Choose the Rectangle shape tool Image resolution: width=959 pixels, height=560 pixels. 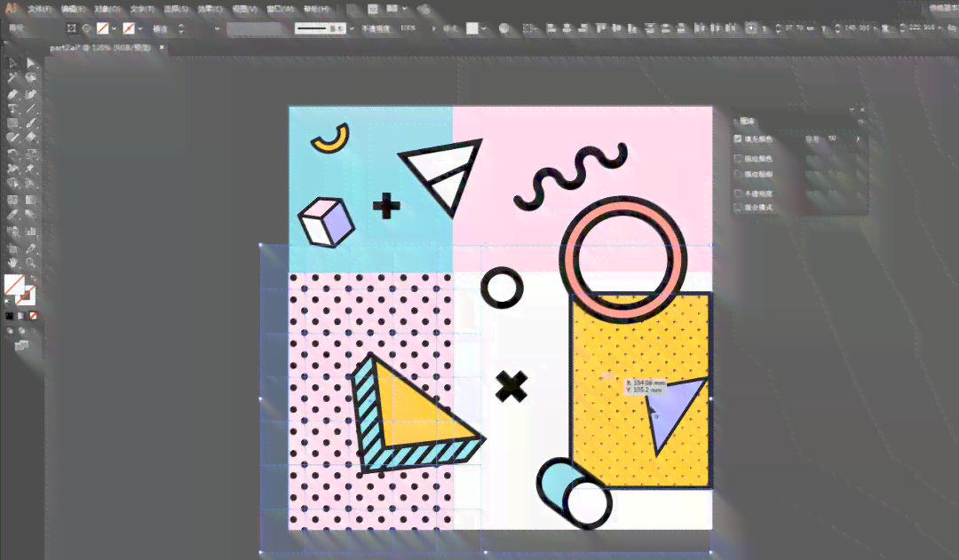pyautogui.click(x=12, y=124)
